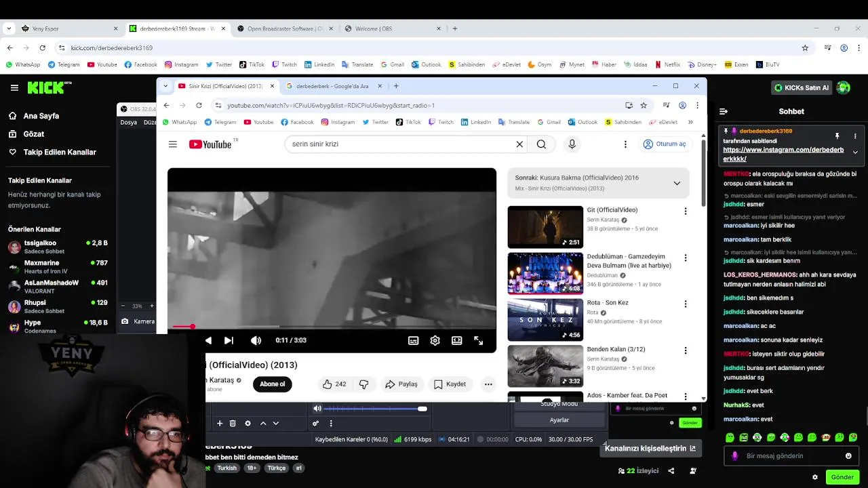Open options for Rota - Son Kez
Viewport: 868px width, 488px height.
685,304
